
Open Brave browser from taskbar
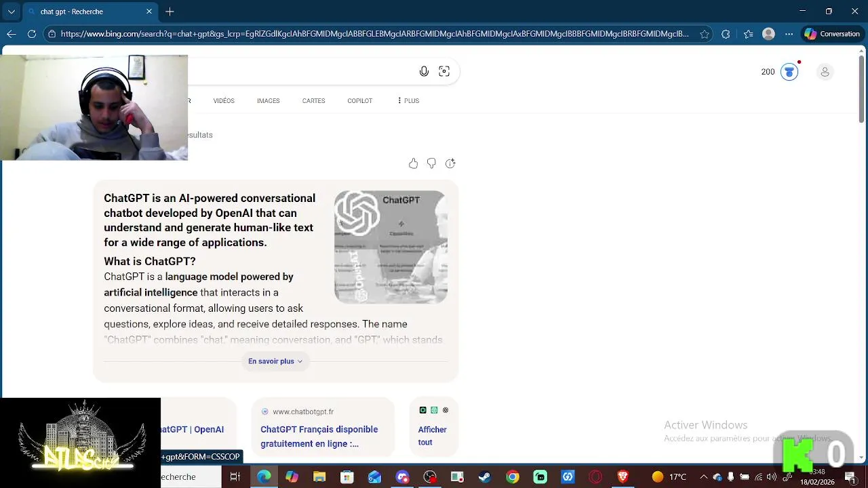coord(623,477)
